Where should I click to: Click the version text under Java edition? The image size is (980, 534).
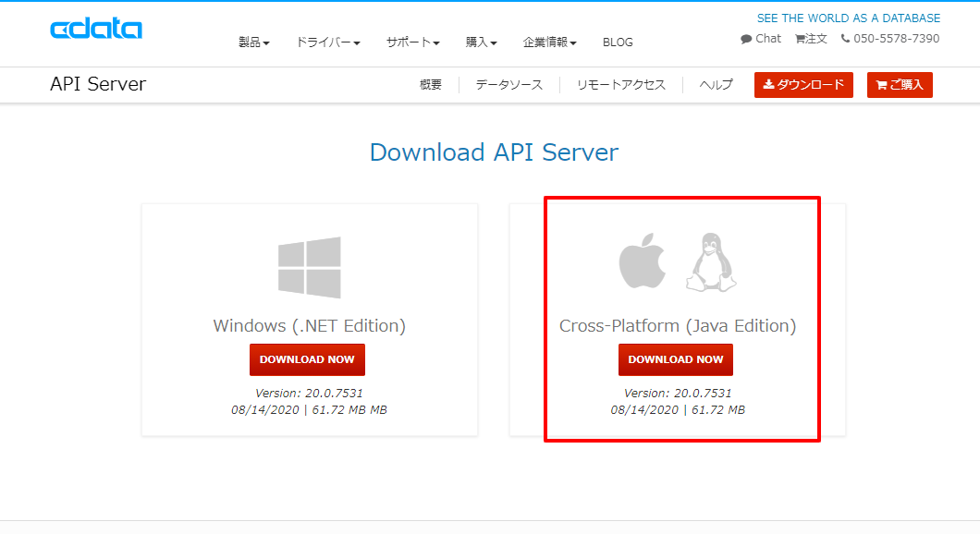pyautogui.click(x=678, y=394)
